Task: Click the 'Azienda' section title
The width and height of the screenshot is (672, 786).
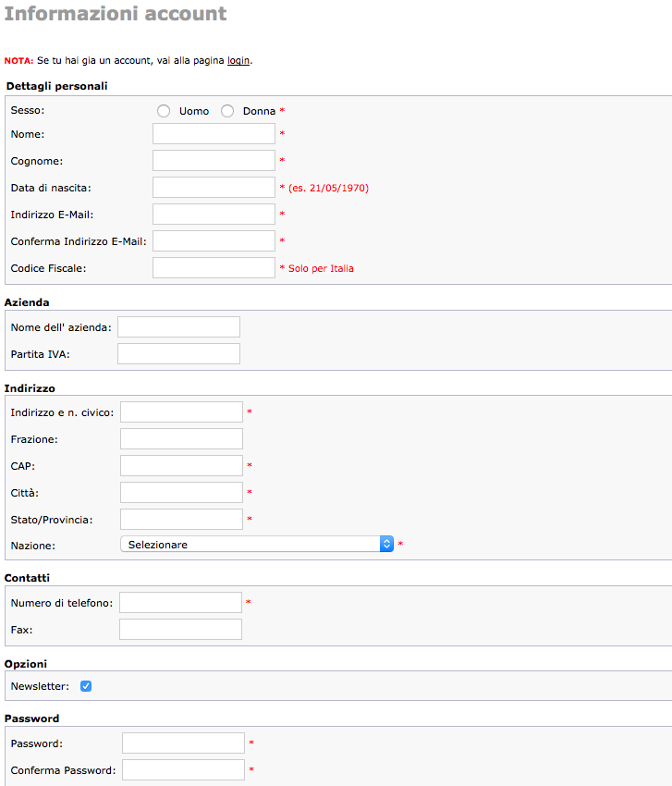Action: 27,302
